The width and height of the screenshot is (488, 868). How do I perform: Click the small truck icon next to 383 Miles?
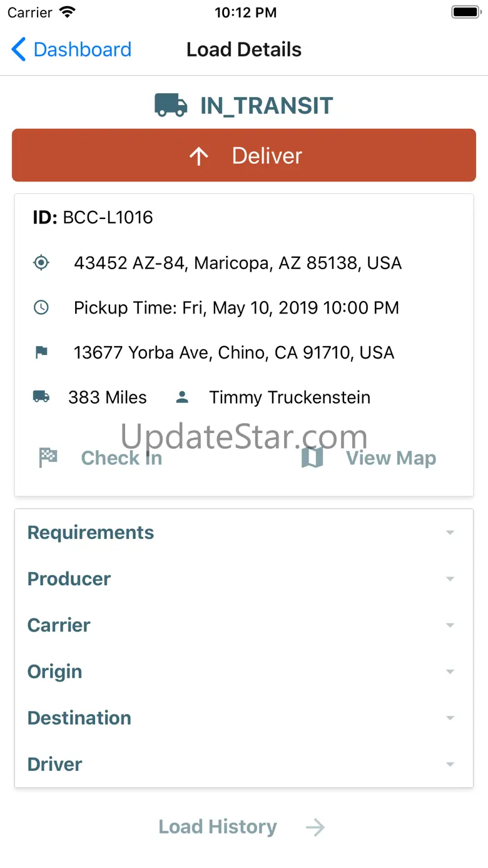coord(41,397)
